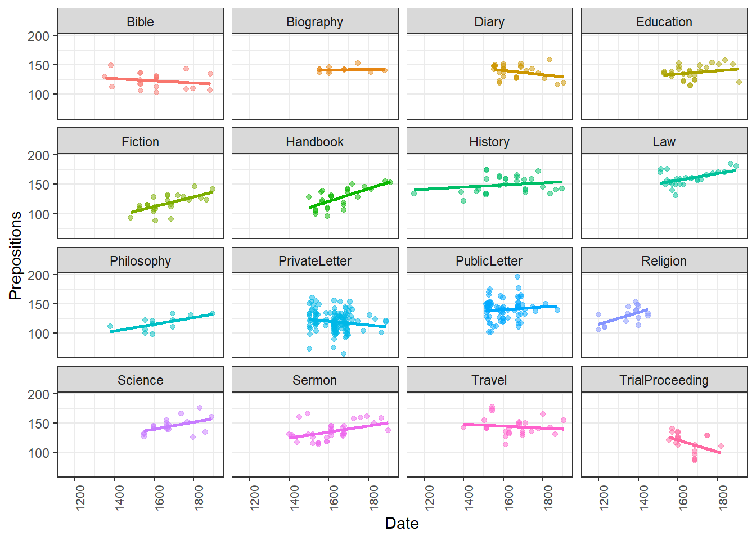The height and width of the screenshot is (540, 756).
Task: Click the Date x-axis title
Action: click(x=402, y=523)
